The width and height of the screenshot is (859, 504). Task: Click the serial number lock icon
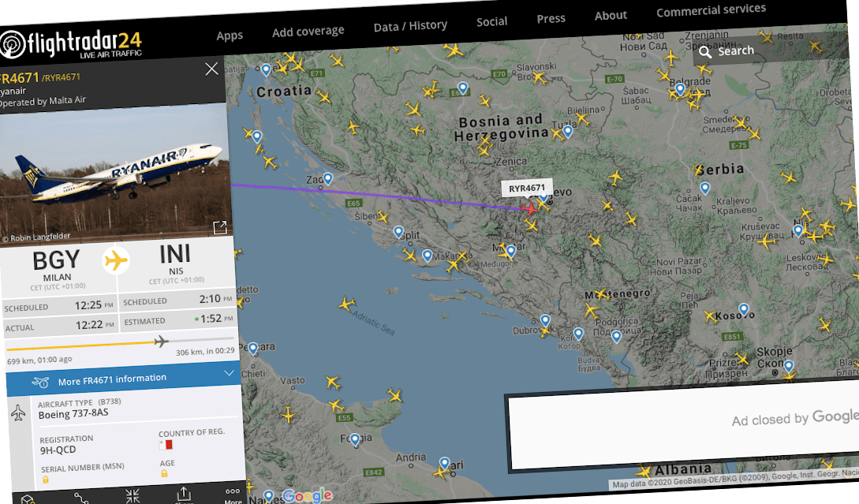pyautogui.click(x=46, y=480)
